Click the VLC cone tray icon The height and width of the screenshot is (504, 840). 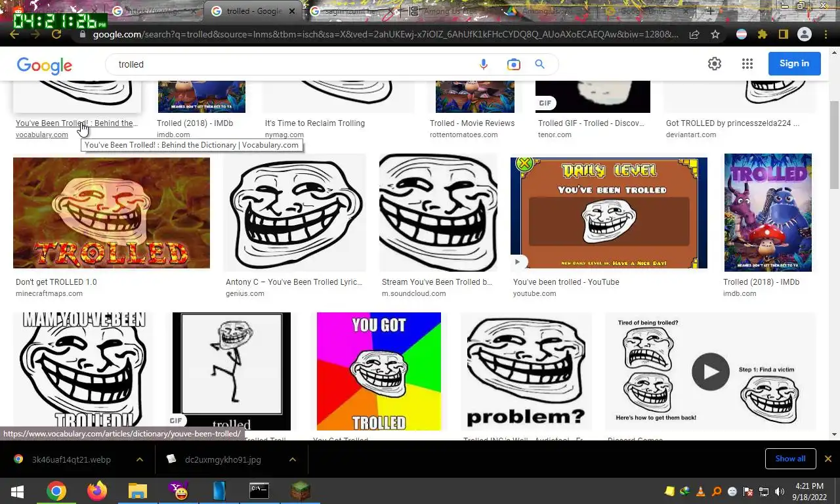pos(701,492)
